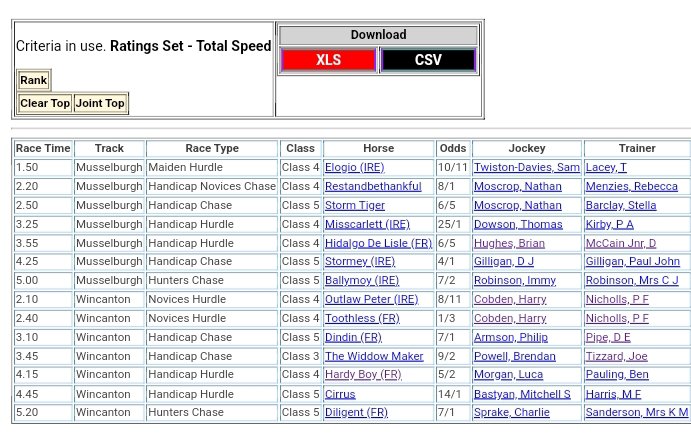Select trainer Menzies, Rebecca

(631, 187)
